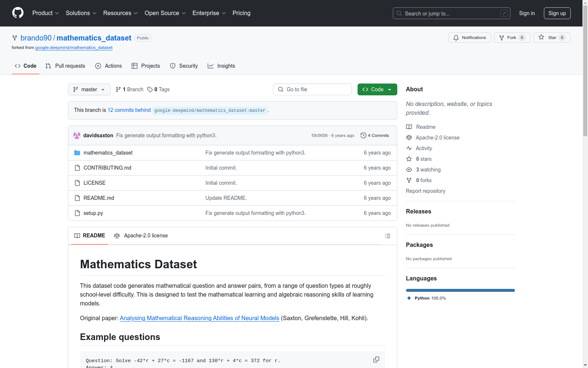Screen dimensions: 588x368
Task: Click the eye icon beside 3 watching
Action: click(x=409, y=170)
